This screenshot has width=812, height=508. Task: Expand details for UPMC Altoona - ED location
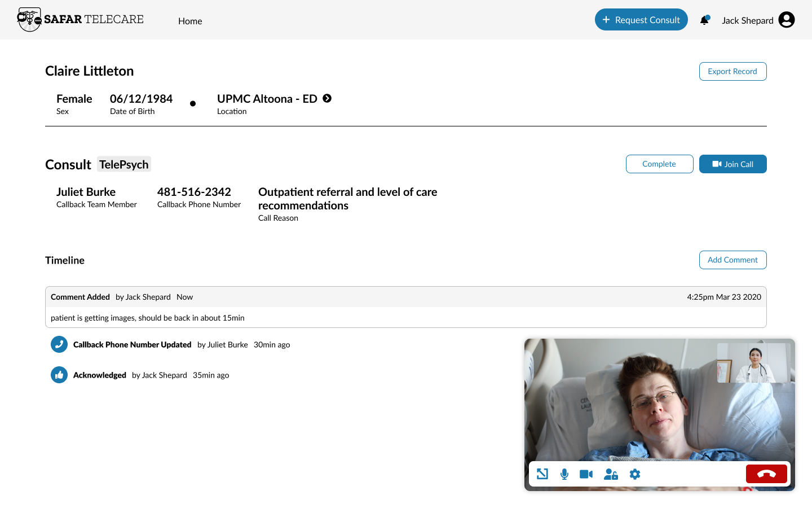(327, 98)
